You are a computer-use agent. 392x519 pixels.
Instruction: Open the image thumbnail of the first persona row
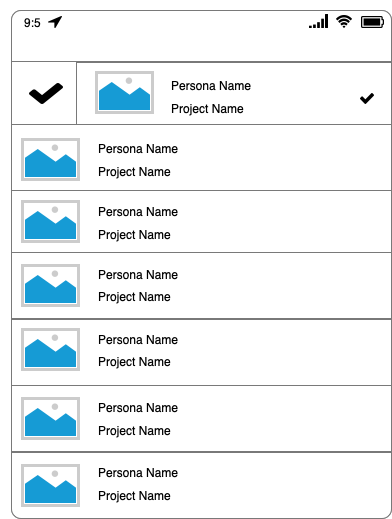pyautogui.click(x=124, y=92)
